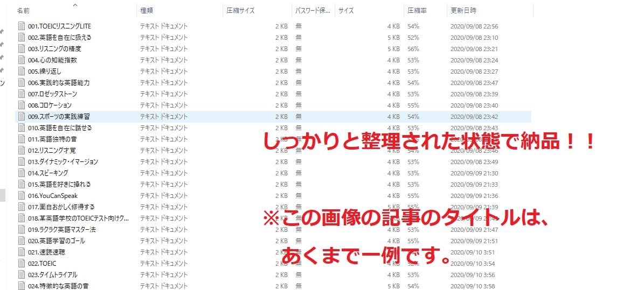Select file name 022.TOEIC

pos(42,263)
